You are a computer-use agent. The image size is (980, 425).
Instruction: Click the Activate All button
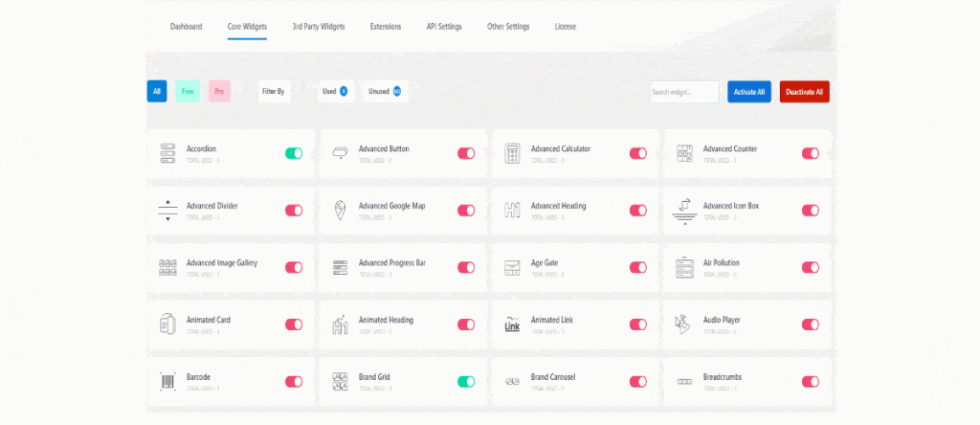[x=749, y=92]
